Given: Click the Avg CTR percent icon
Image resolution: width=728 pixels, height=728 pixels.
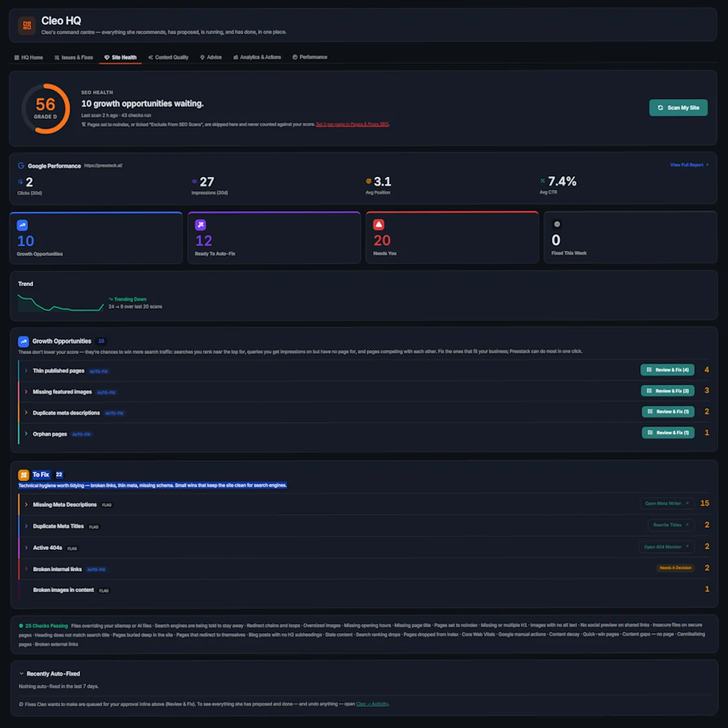Looking at the screenshot, I should 543,181.
